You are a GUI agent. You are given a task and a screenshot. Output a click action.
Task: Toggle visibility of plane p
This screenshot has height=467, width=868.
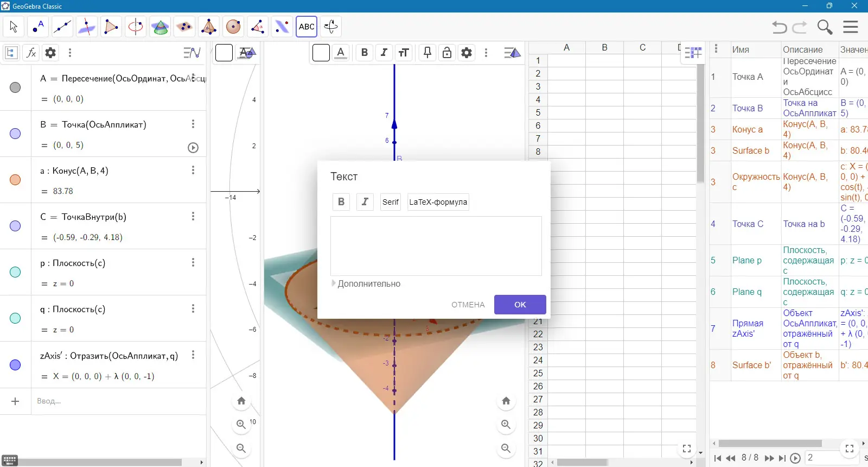[15, 272]
